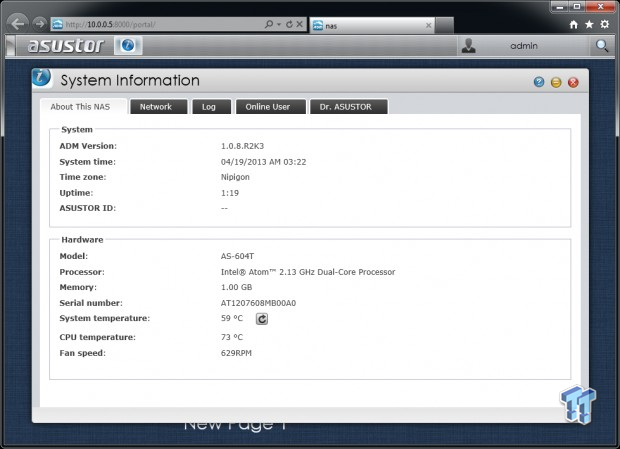620x449 pixels.
Task: Open a new blank browser tab
Action: click(x=444, y=26)
